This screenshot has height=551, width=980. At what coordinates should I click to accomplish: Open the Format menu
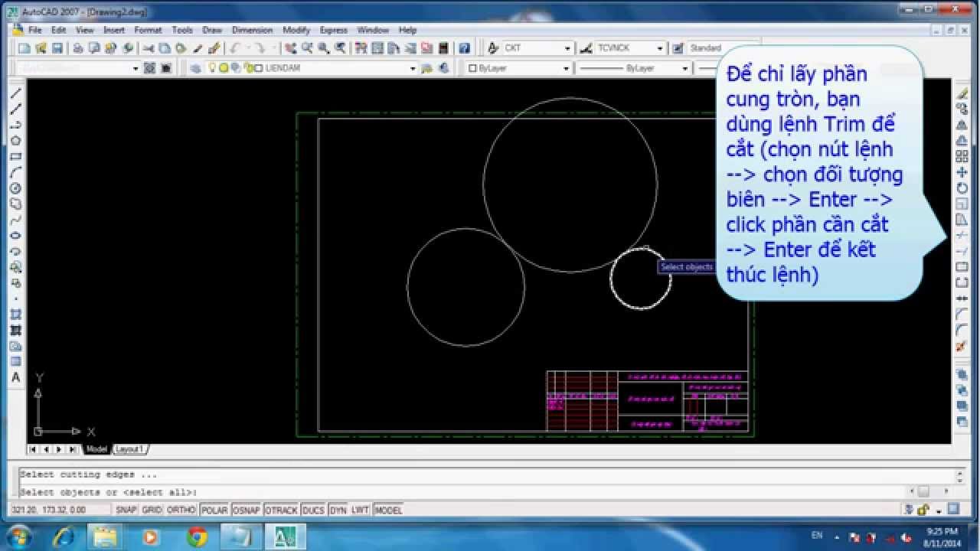148,30
